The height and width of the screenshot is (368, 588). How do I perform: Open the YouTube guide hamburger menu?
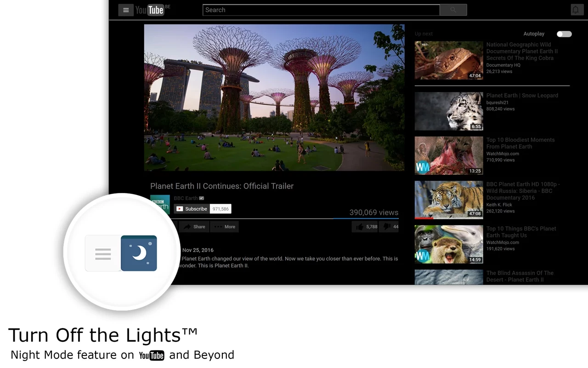point(126,10)
